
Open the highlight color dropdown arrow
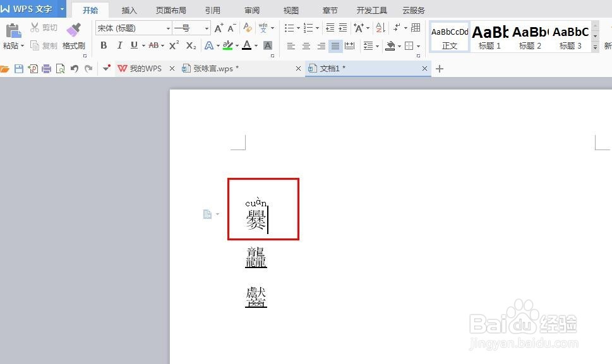237,46
